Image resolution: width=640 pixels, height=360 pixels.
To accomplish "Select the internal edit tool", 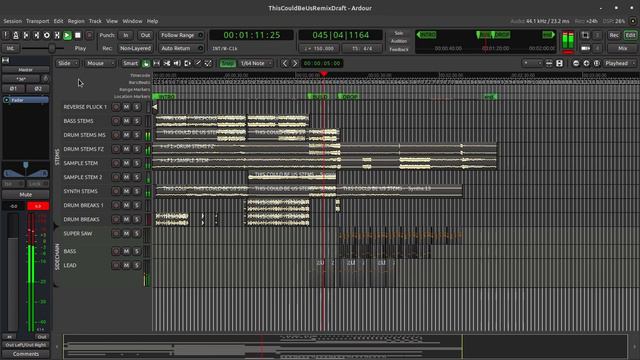I will pos(208,63).
